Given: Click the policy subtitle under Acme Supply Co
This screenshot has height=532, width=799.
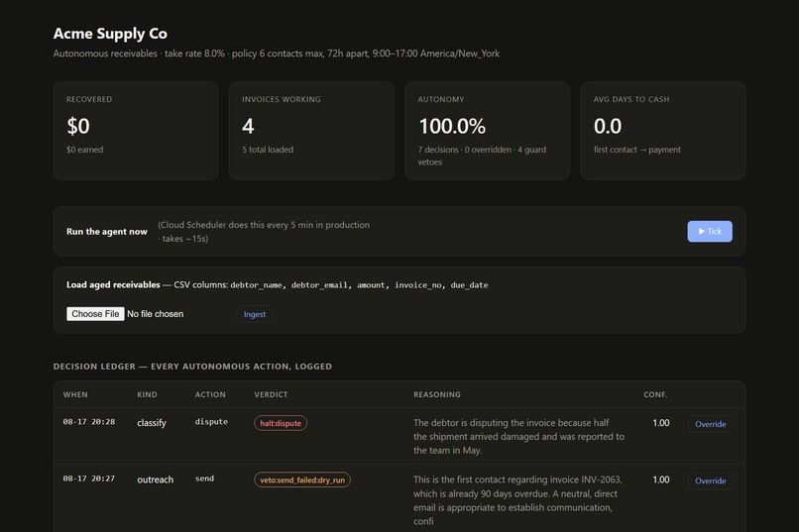Looking at the screenshot, I should pos(277,53).
